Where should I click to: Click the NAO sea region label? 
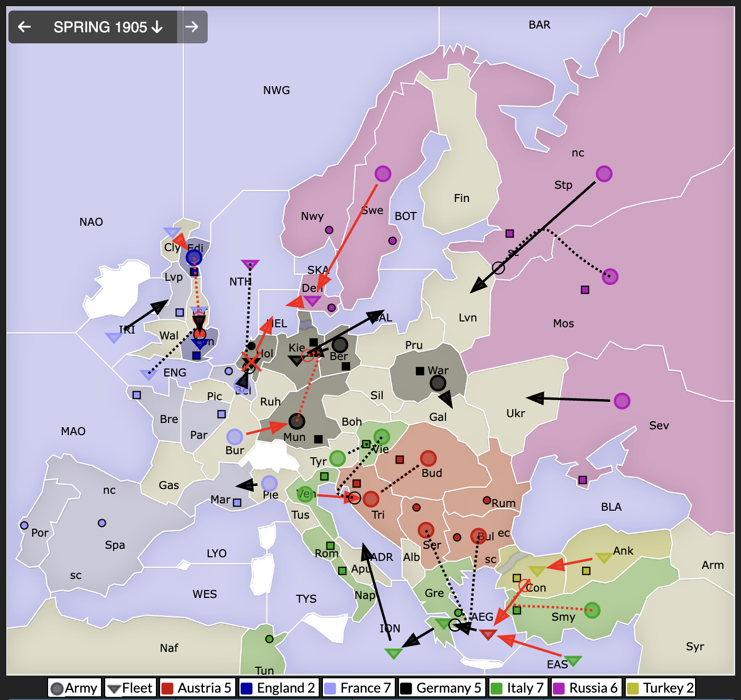click(x=91, y=222)
